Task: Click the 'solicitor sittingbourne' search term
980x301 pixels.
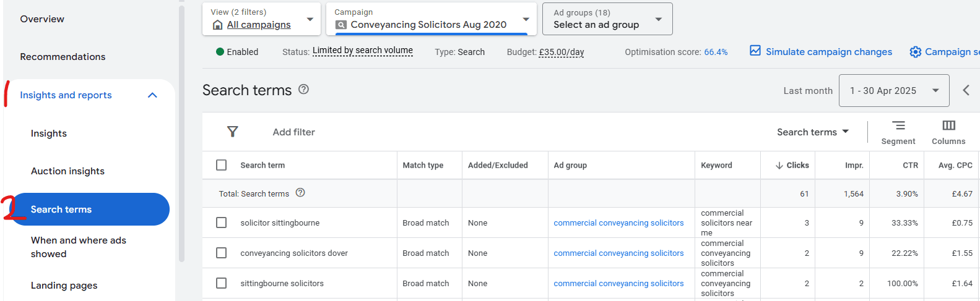Action: click(x=280, y=223)
